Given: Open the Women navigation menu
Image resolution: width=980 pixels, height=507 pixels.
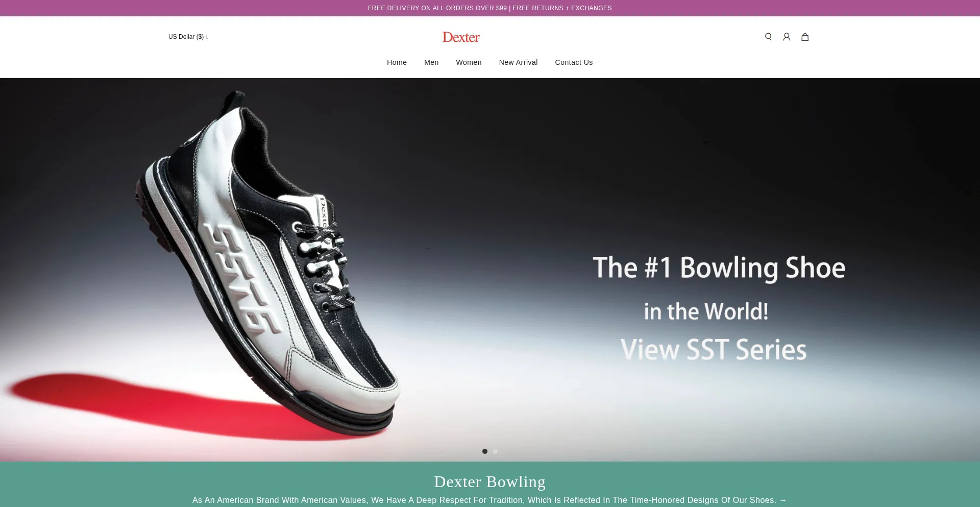Looking at the screenshot, I should click(x=469, y=62).
